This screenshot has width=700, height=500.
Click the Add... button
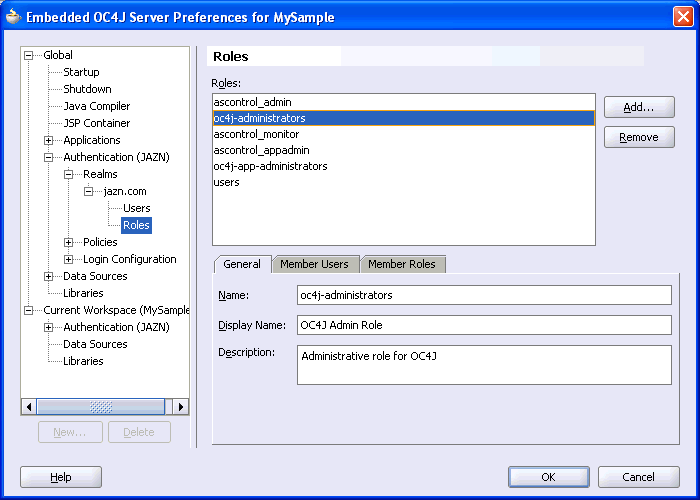[639, 107]
